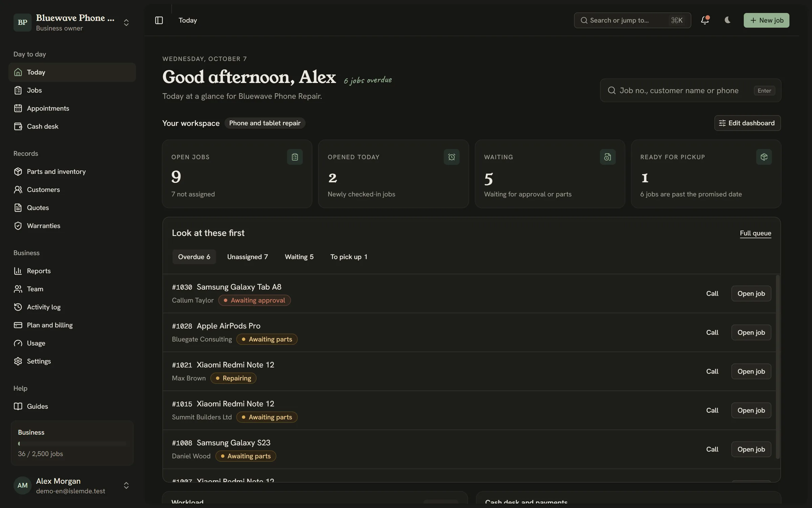Open the Full queue link
Image resolution: width=812 pixels, height=508 pixels.
click(x=755, y=233)
